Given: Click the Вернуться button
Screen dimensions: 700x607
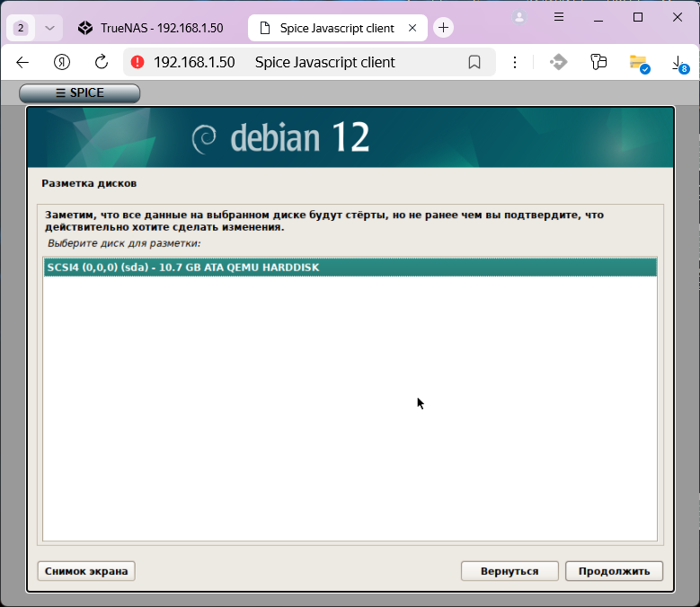Looking at the screenshot, I should 509,571.
